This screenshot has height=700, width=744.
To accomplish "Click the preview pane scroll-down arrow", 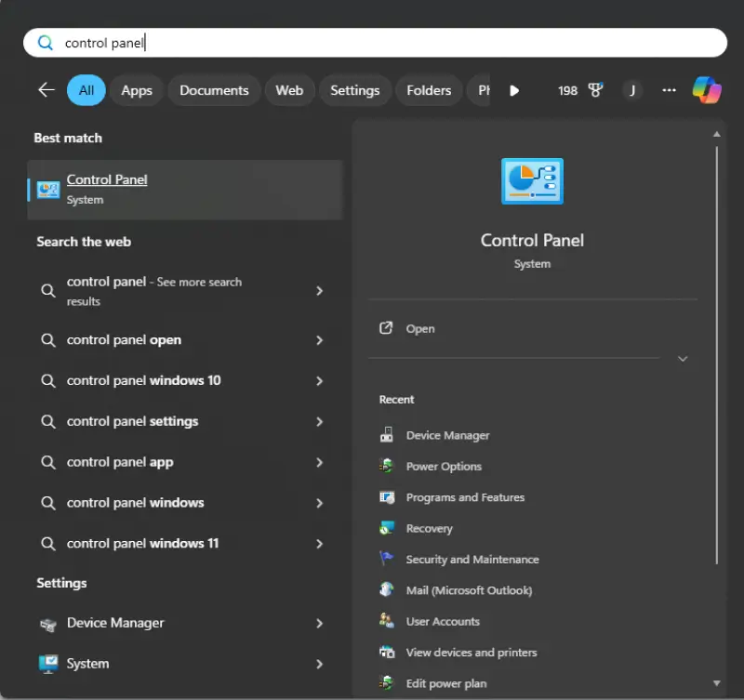I will pyautogui.click(x=716, y=683).
